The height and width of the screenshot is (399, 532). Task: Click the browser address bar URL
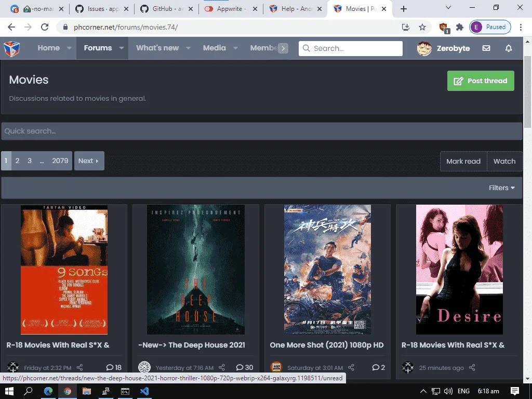pyautogui.click(x=126, y=27)
